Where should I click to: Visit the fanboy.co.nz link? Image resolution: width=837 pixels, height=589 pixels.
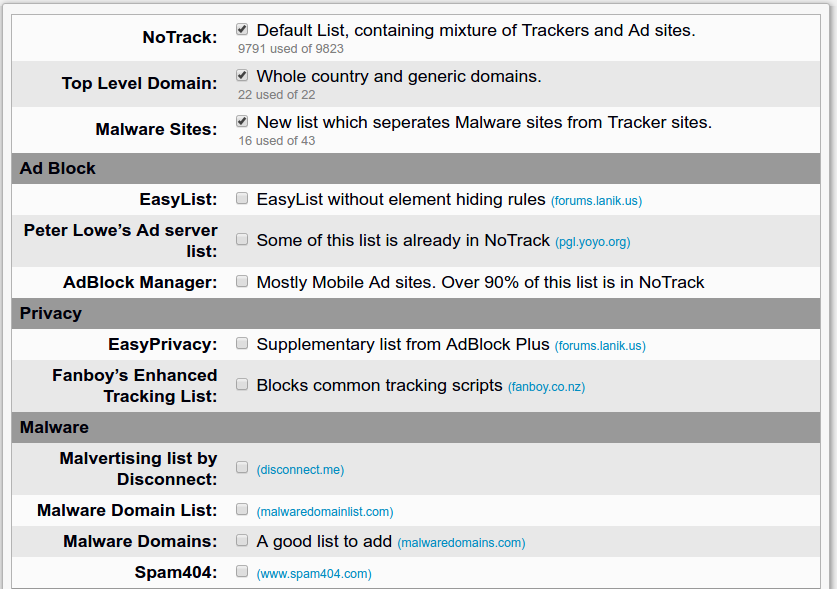pos(546,387)
